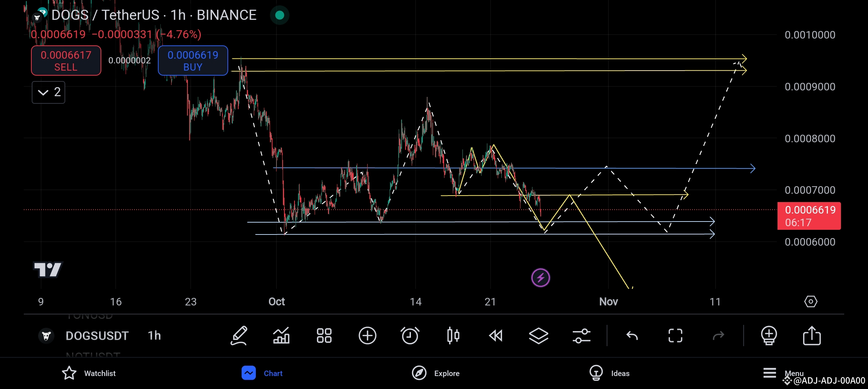Create an alert with the clock icon

point(410,335)
